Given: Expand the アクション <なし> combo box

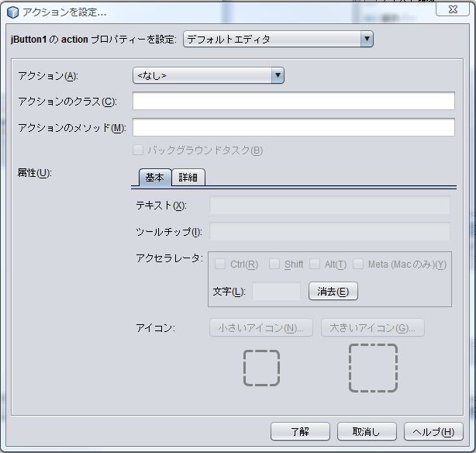Looking at the screenshot, I should tap(209, 75).
